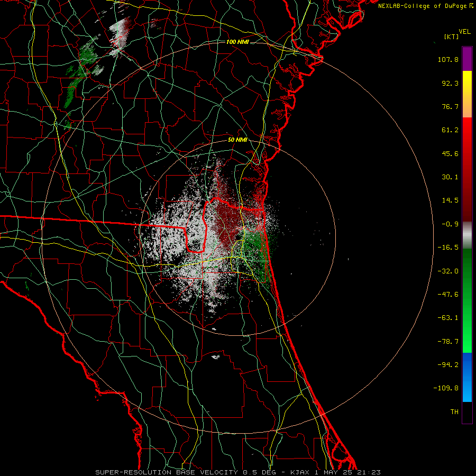Click the yellow-orange segment of the color bar
This screenshot has width=476, height=476.
click(467, 94)
